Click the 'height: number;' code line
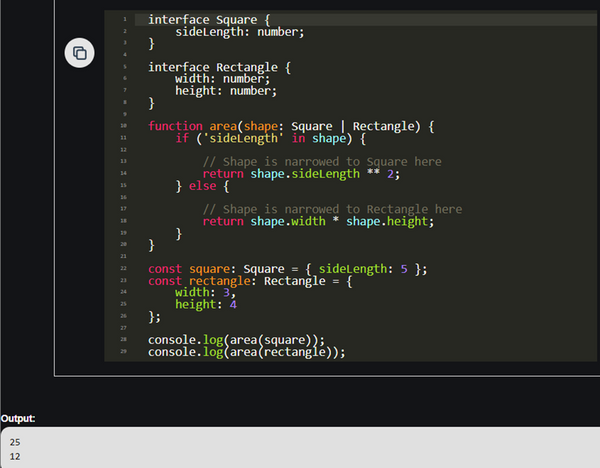 [226, 91]
